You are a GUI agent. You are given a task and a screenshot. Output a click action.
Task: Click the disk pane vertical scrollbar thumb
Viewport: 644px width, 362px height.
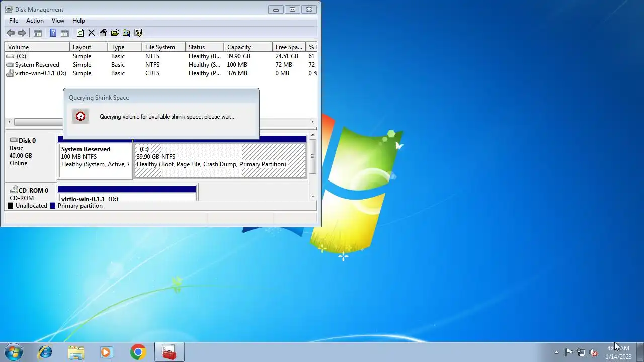[x=312, y=156]
